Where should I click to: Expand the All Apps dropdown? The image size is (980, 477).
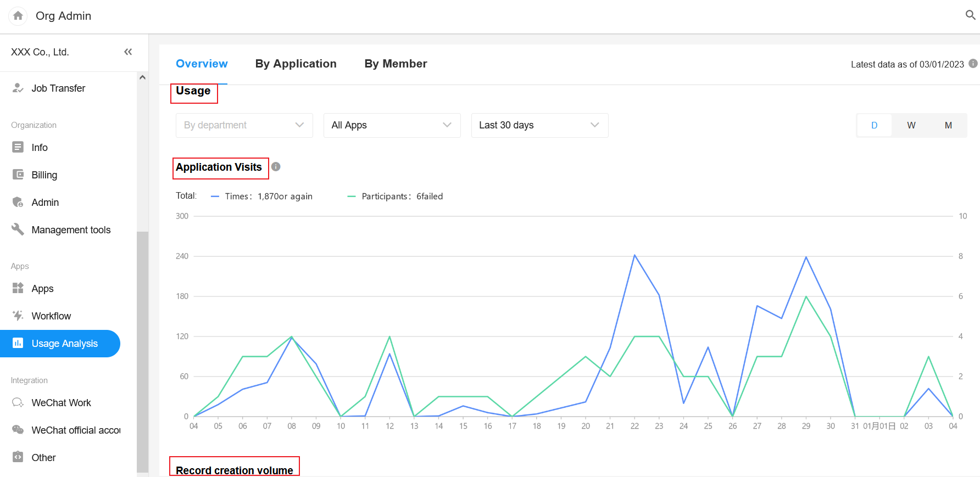(392, 126)
